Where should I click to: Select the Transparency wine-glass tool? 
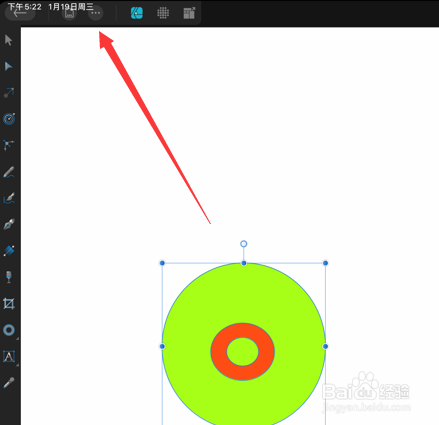pyautogui.click(x=9, y=277)
